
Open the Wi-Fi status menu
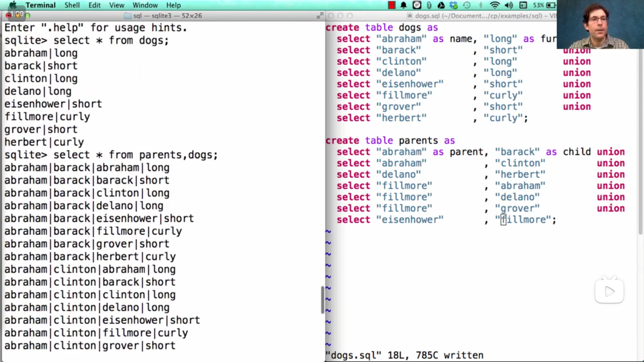[x=494, y=5]
